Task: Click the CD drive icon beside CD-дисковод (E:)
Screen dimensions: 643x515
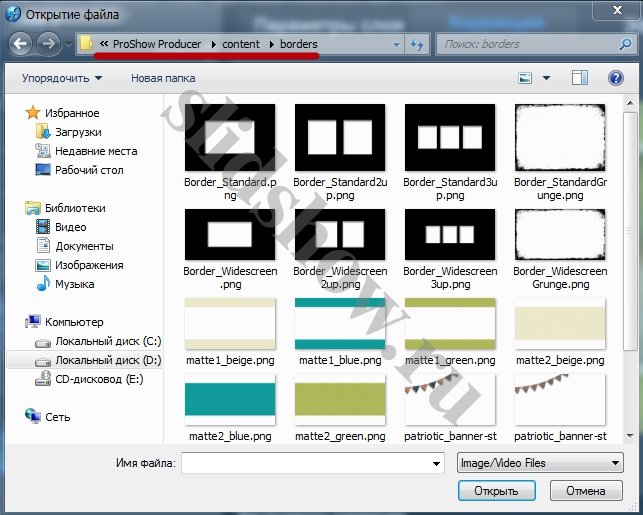Action: (43, 378)
